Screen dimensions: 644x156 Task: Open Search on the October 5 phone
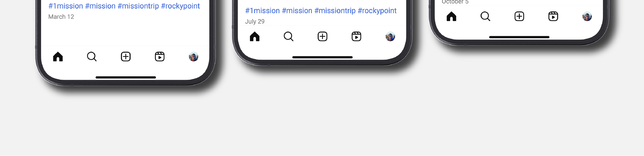point(485,16)
